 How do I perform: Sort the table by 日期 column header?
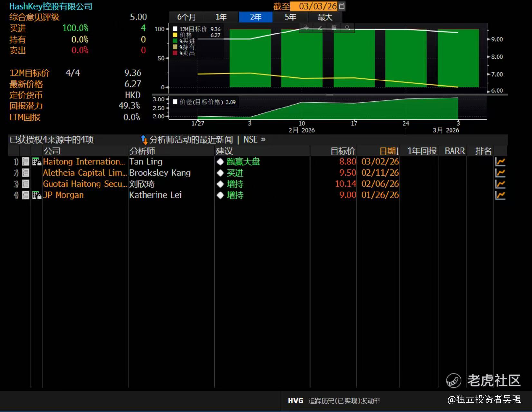coord(388,151)
